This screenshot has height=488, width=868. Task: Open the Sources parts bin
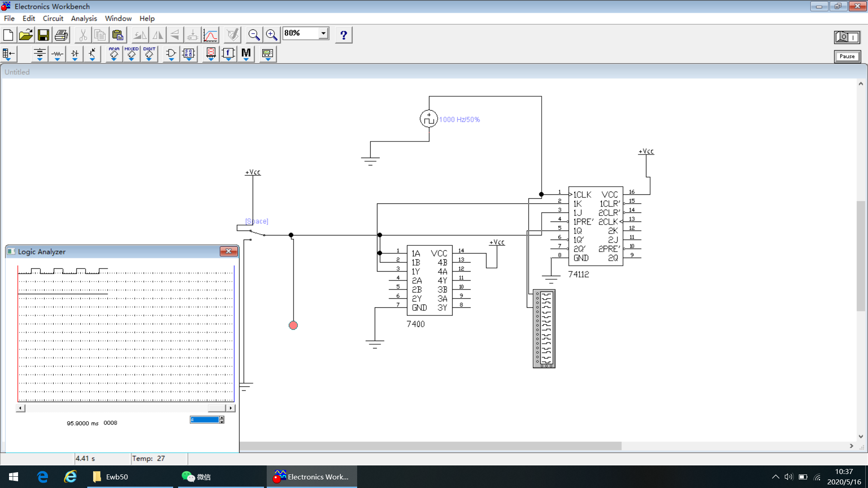click(39, 54)
